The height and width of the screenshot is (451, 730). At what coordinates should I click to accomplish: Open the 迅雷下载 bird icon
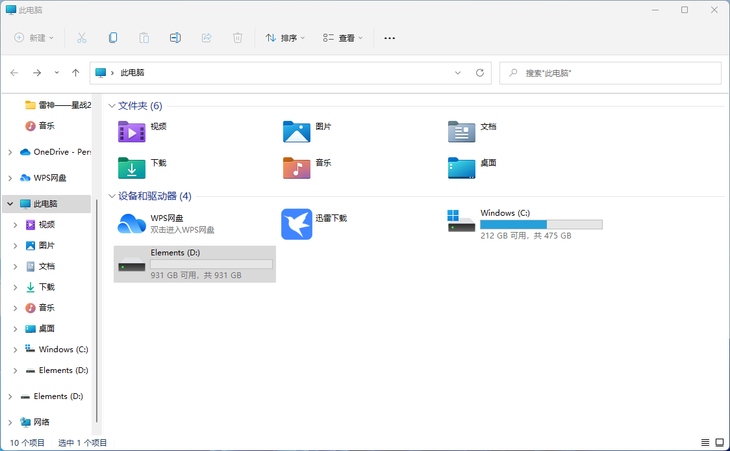(x=297, y=223)
